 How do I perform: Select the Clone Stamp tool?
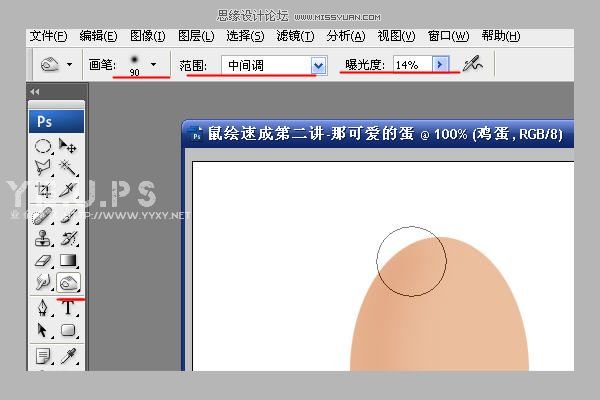(x=43, y=238)
